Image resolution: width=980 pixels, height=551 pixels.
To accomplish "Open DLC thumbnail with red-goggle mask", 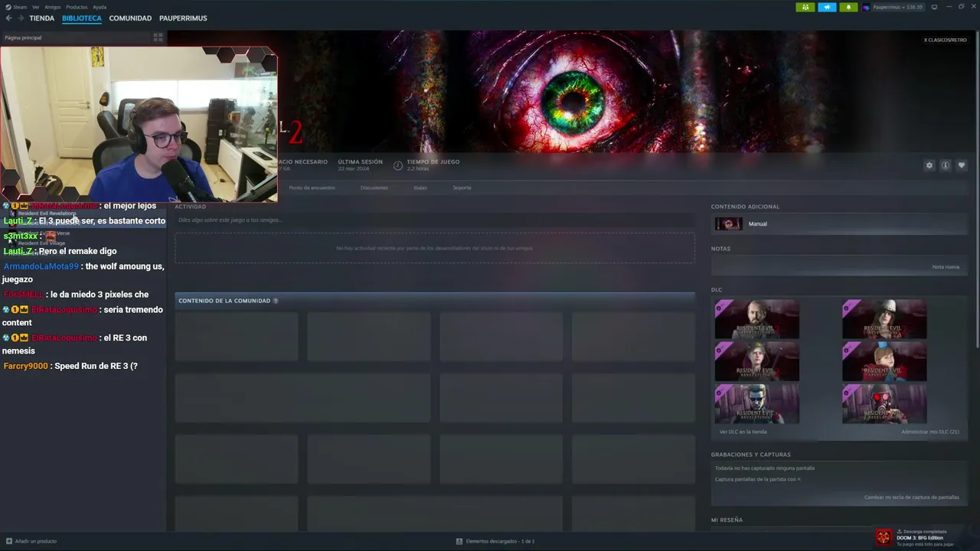I will (x=884, y=403).
